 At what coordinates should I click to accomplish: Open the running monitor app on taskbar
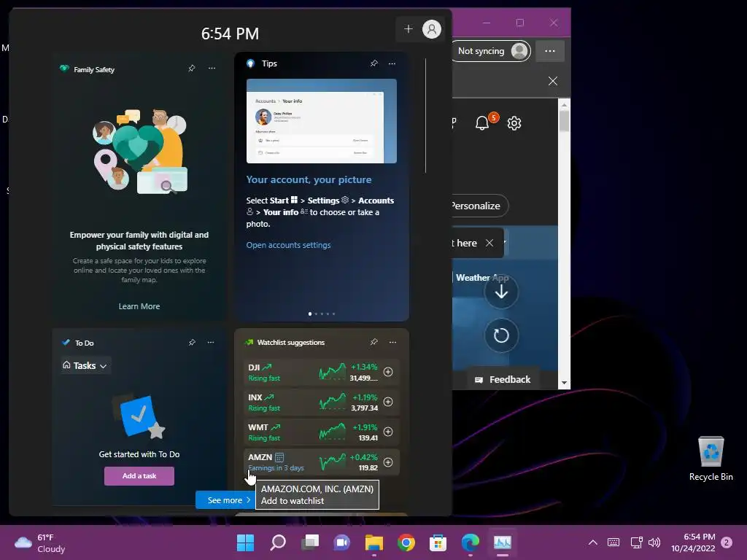tap(502, 542)
